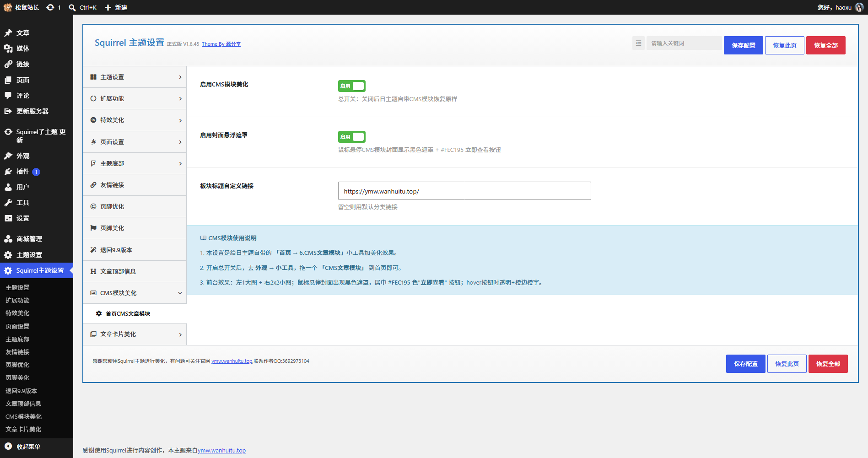868x458 pixels.
Task: Click the 工具 wrench icon
Action: (x=8, y=203)
